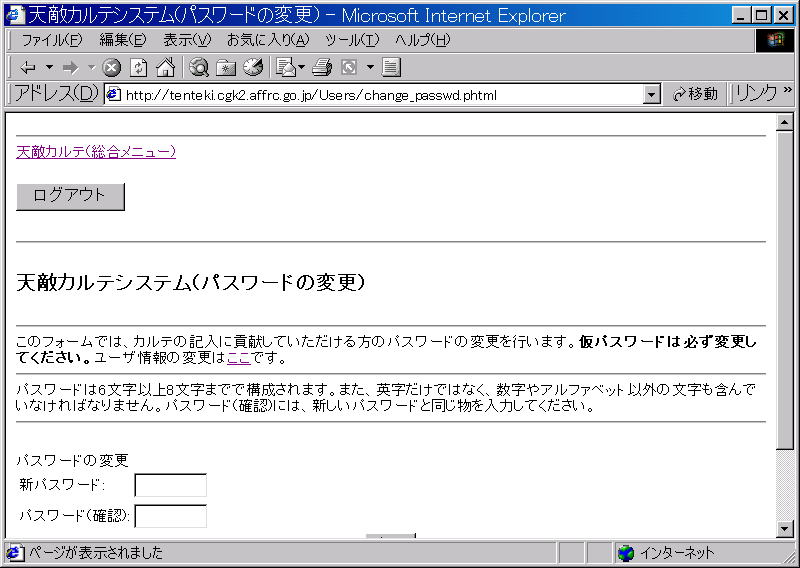Click the Print printer icon
This screenshot has width=800, height=568.
coord(321,68)
